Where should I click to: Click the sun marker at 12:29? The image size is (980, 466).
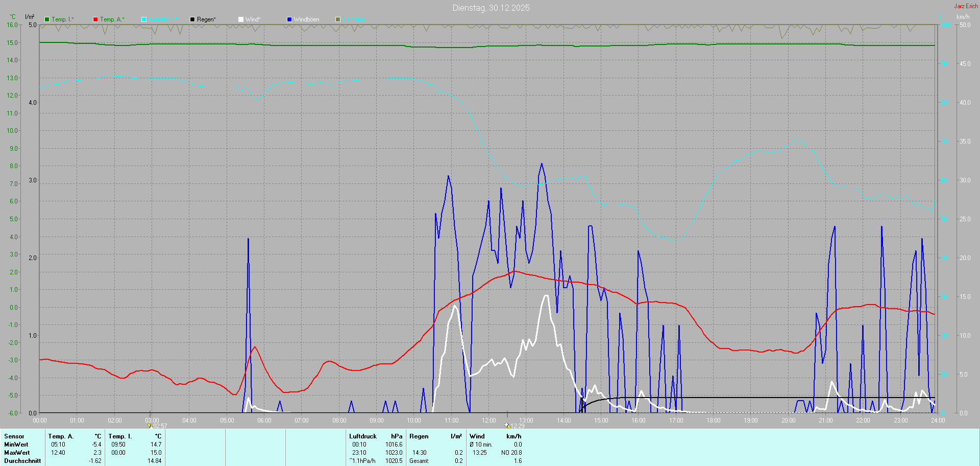coord(507,425)
